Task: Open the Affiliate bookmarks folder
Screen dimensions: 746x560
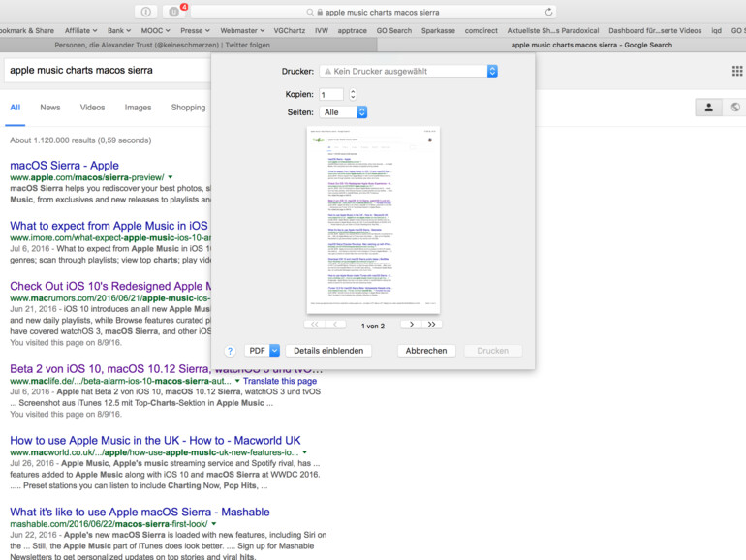Action: tap(80, 30)
